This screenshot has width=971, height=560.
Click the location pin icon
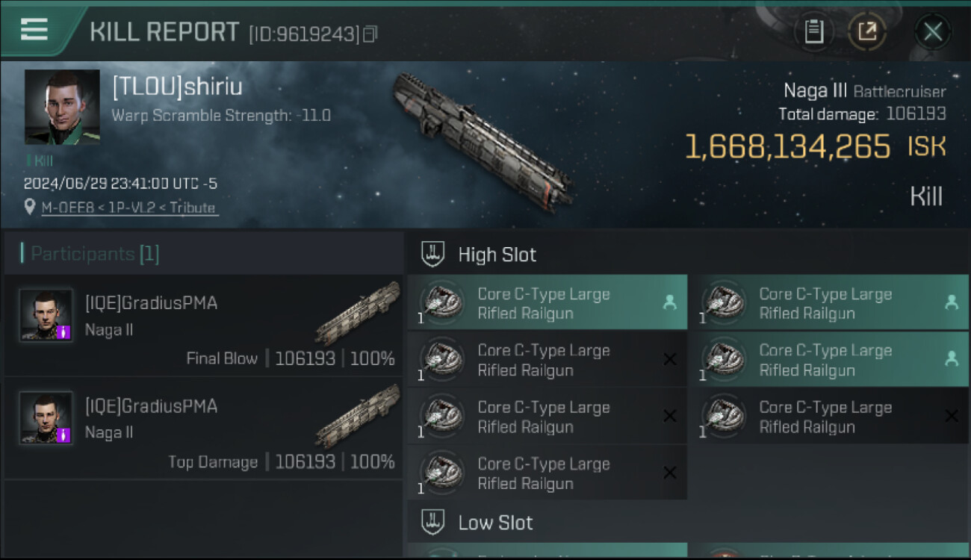tap(30, 208)
